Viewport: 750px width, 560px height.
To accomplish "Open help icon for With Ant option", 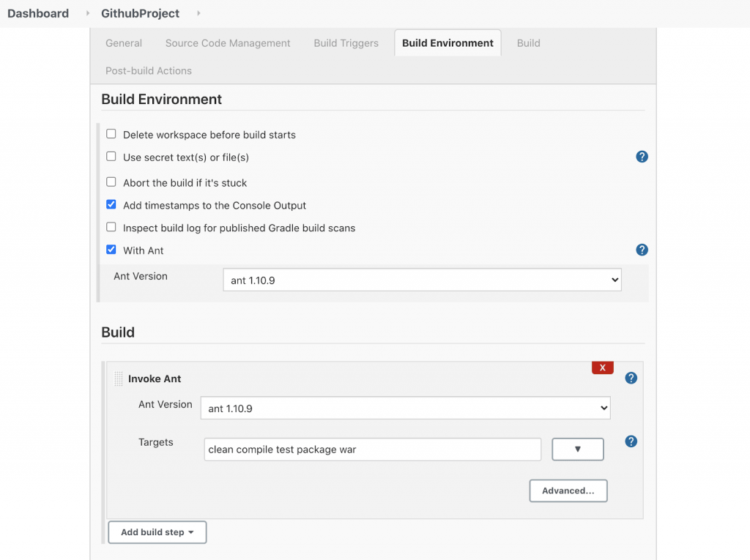I will coord(642,250).
